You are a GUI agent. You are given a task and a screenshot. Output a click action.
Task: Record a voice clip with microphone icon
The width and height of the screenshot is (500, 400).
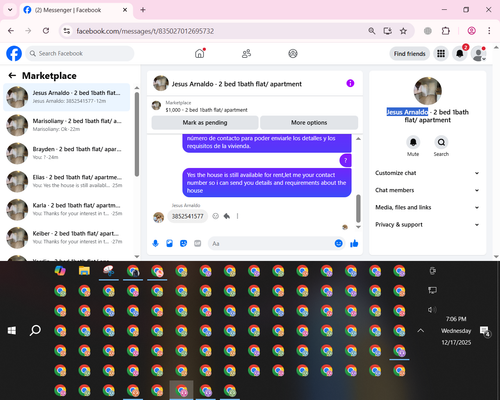(155, 244)
